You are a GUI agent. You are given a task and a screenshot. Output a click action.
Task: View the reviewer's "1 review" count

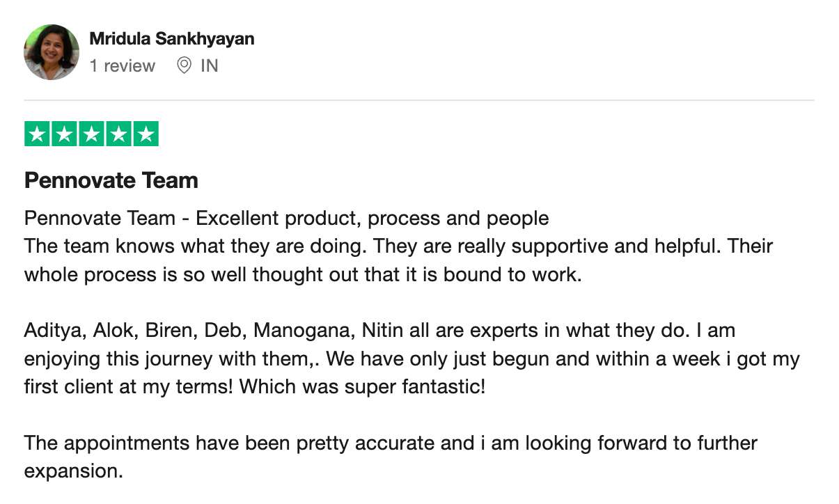123,66
